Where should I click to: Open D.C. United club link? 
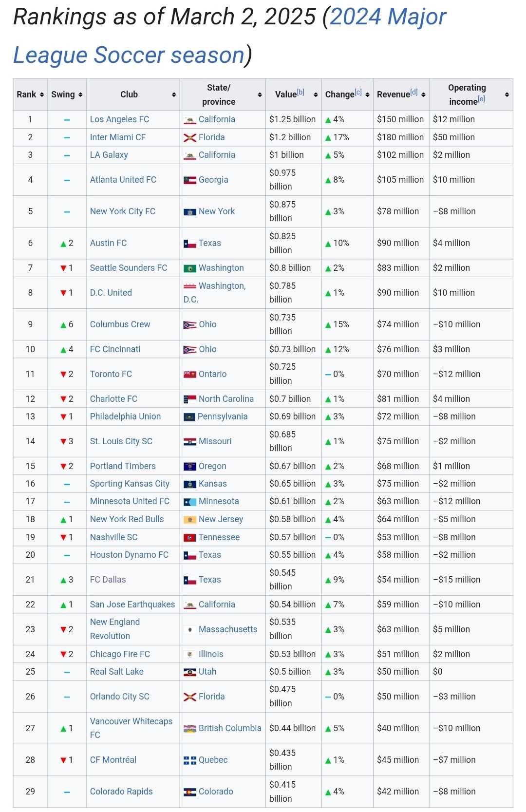pos(111,293)
